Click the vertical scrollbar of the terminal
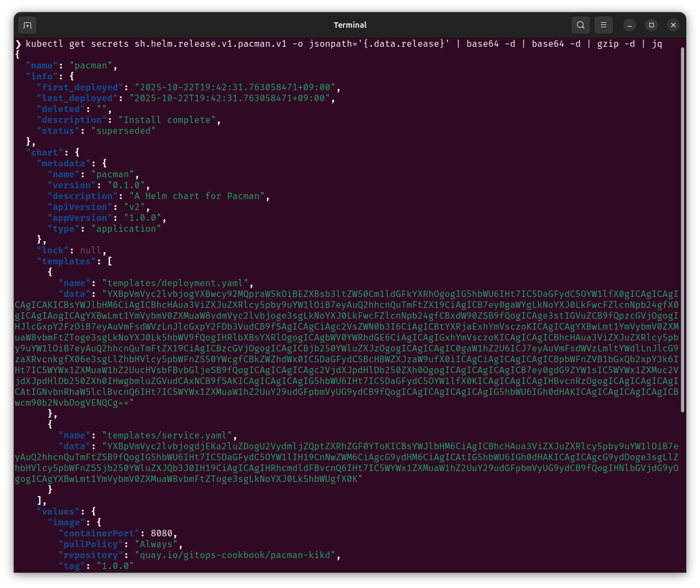700x588 pixels. coord(683,230)
